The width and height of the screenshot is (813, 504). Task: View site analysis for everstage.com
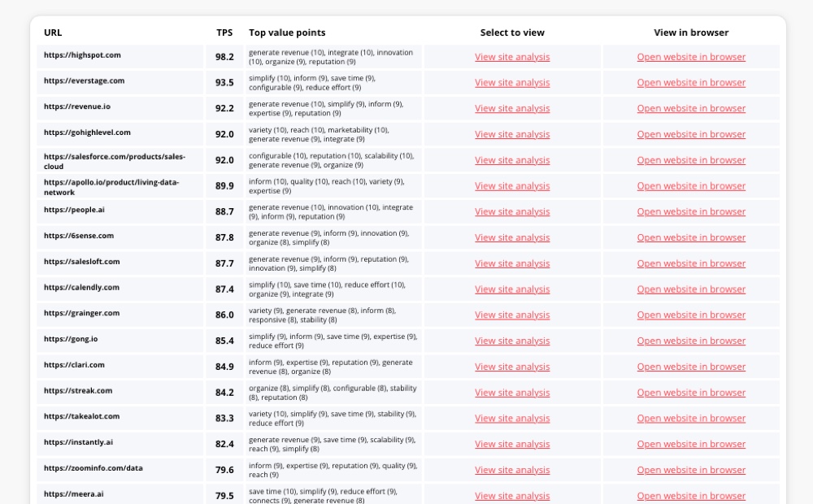coord(512,83)
